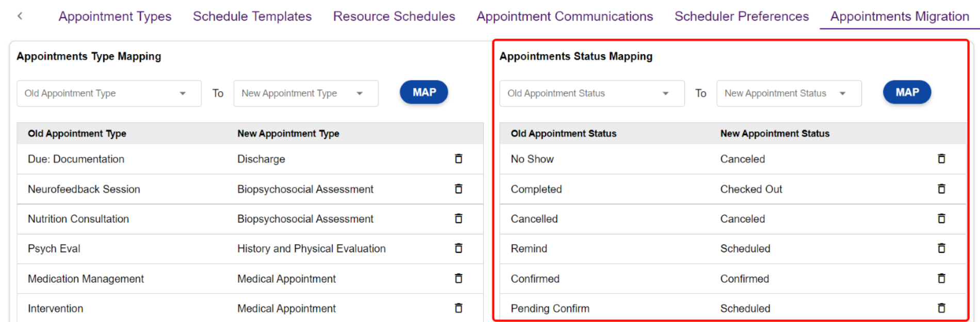Remove the Pending Confirm status mapping

tap(941, 308)
